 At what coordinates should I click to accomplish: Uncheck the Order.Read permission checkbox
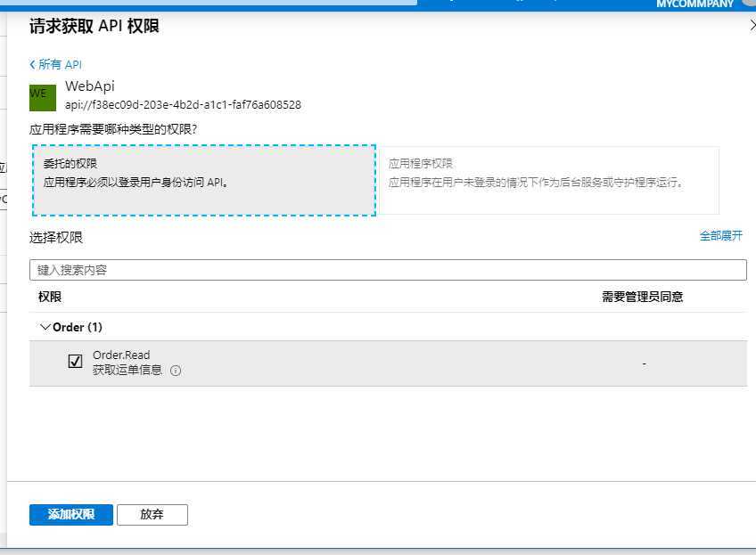(75, 361)
